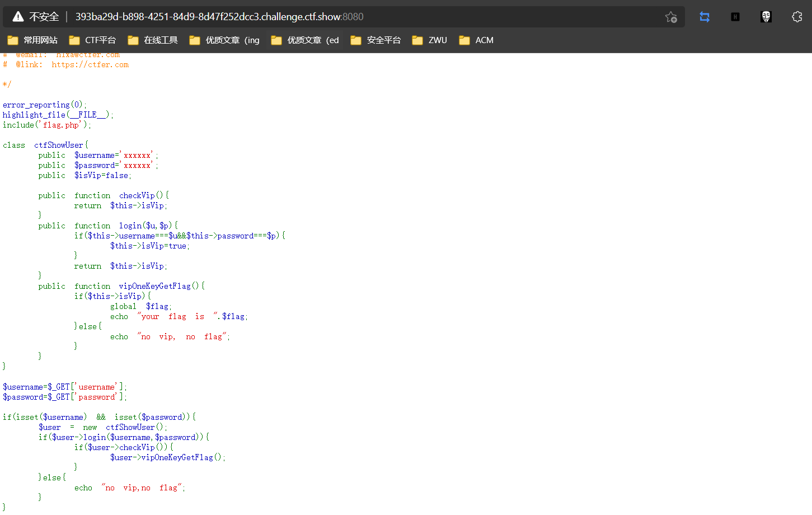812x515 pixels.
Task: Open the black H extension icon
Action: point(735,17)
